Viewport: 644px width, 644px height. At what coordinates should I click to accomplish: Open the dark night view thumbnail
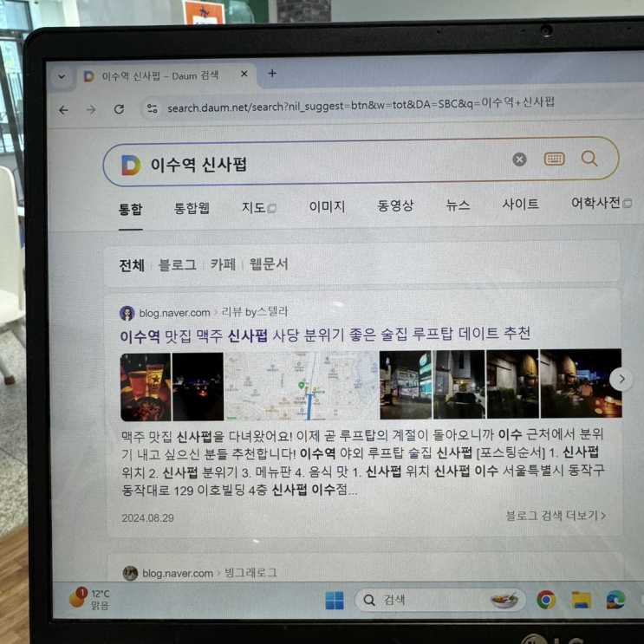(198, 387)
